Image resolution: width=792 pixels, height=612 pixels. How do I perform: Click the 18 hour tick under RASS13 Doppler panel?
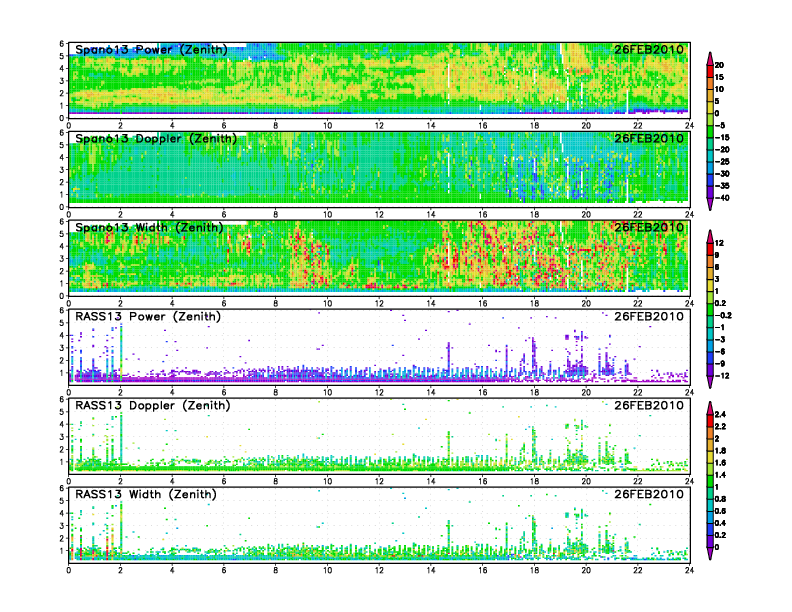point(534,481)
